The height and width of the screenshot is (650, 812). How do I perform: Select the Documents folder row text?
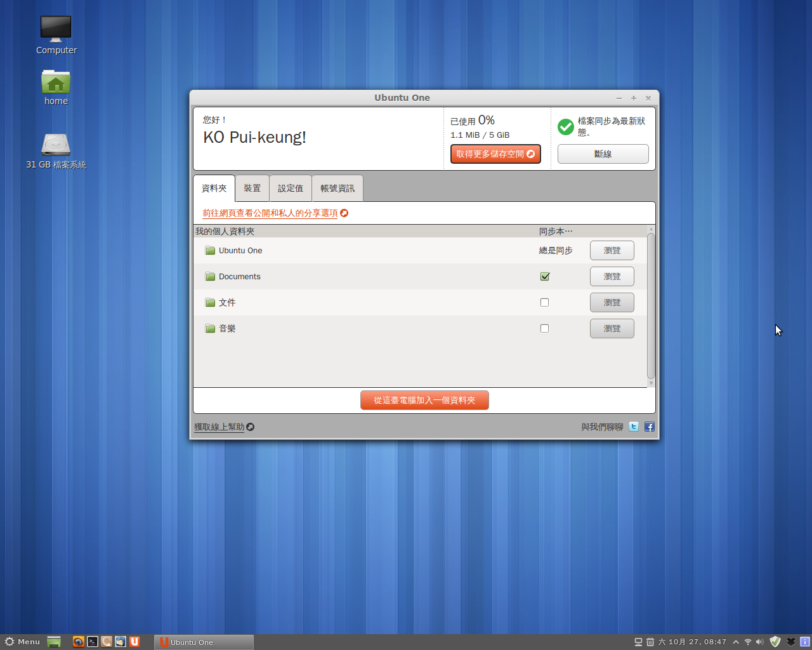pos(240,277)
